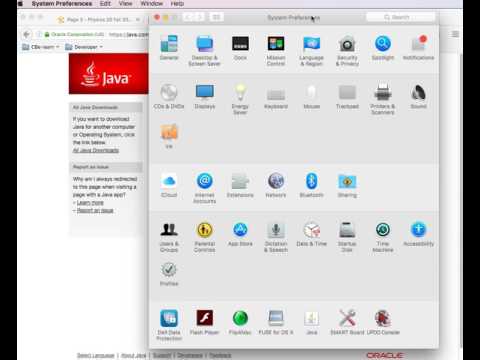Open Extensions preferences

point(240,185)
